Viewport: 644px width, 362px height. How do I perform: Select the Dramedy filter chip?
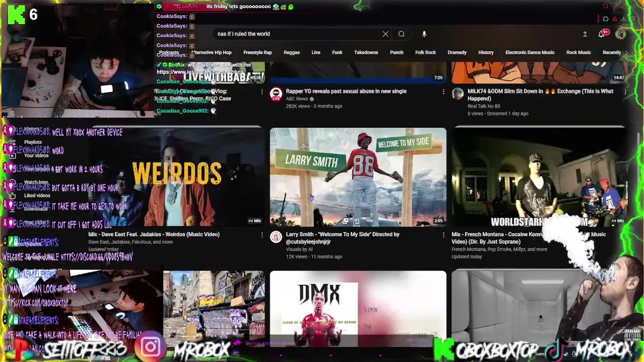tap(457, 52)
